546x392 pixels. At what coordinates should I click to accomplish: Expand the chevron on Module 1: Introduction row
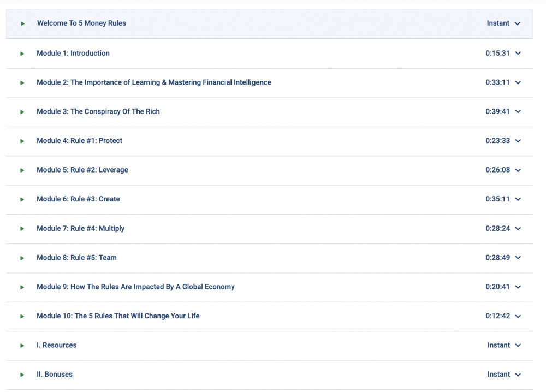(518, 54)
